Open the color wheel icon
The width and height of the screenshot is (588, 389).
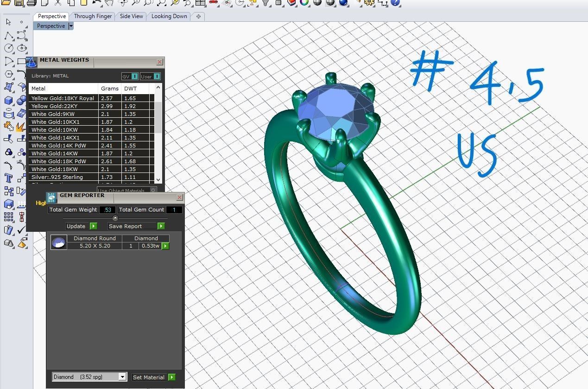click(x=304, y=3)
